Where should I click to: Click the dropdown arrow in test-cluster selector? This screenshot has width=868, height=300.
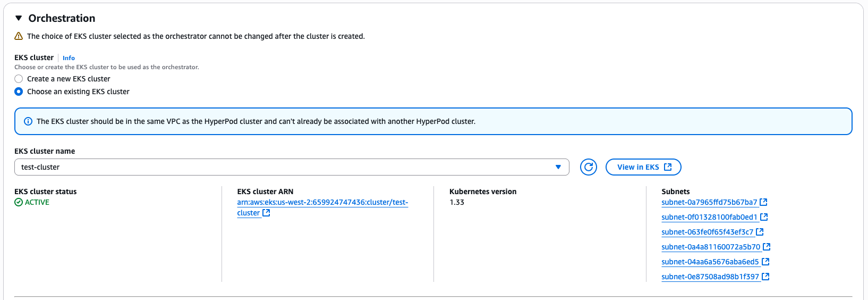click(x=558, y=167)
